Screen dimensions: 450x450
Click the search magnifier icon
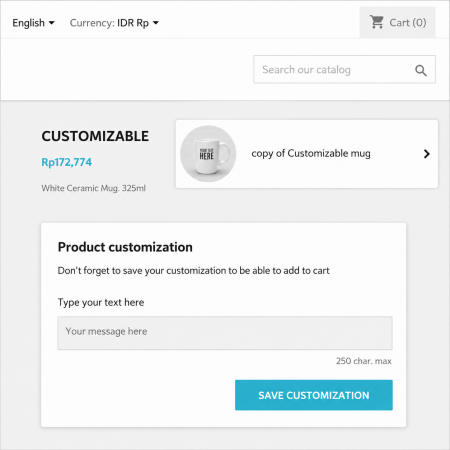tap(421, 70)
